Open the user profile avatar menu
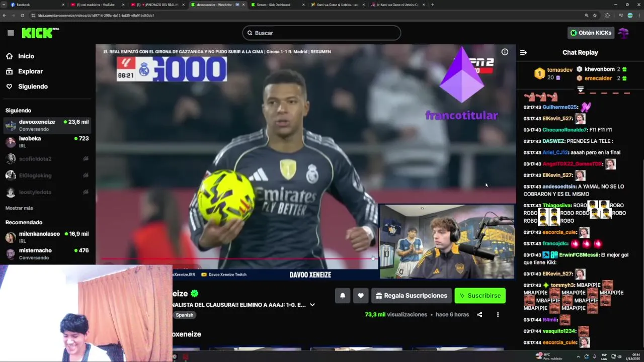Image resolution: width=644 pixels, height=362 pixels. pos(624,33)
